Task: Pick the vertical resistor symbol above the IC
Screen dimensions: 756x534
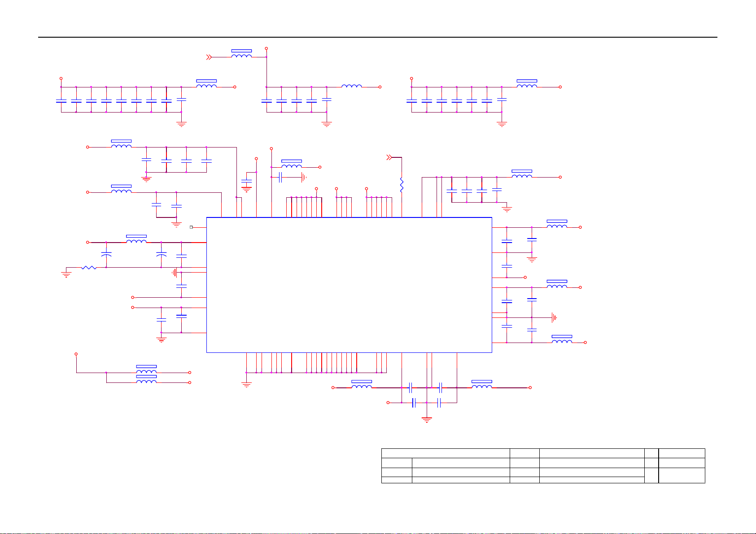Action: tap(402, 185)
